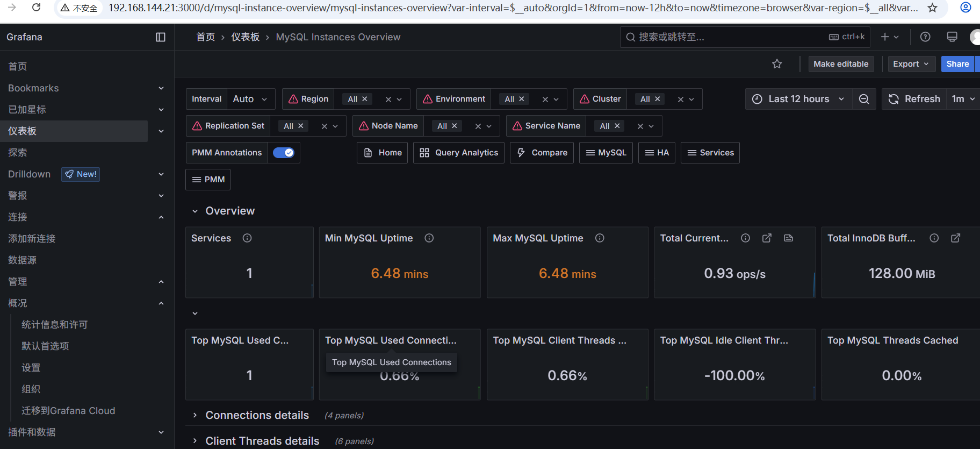Expand the Bookmarks sidebar section
Screen dimensions: 980x449
161,88
